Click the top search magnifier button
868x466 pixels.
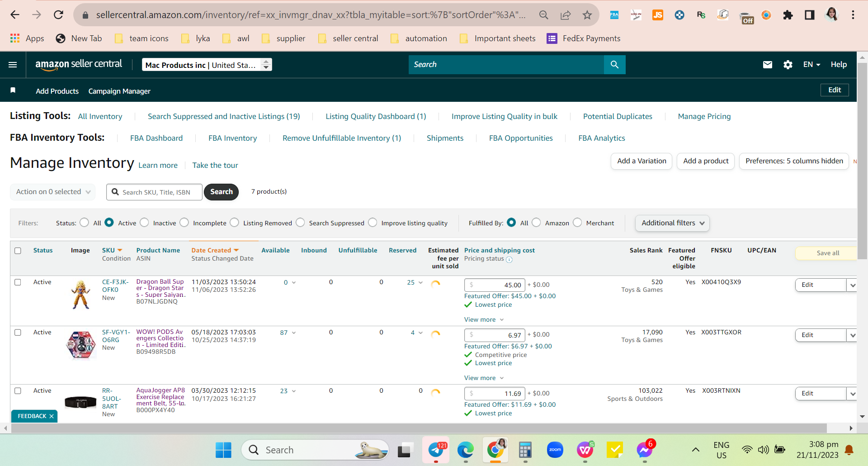[614, 65]
